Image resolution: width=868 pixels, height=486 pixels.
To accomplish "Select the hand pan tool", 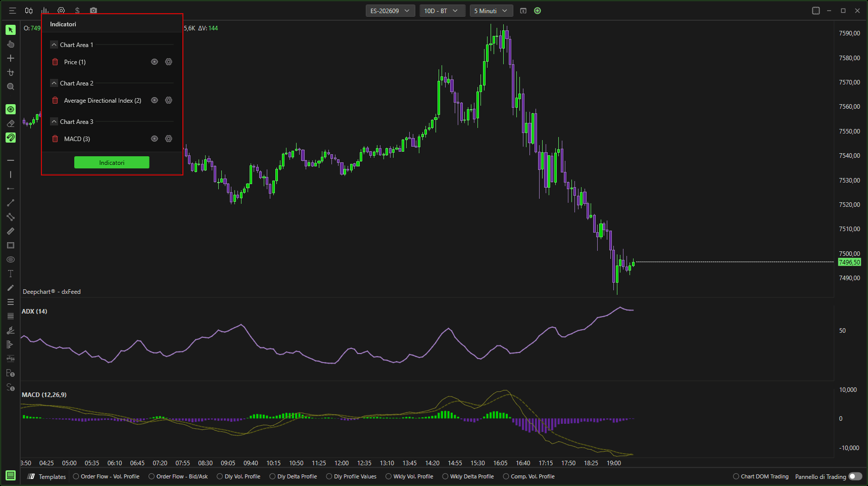I will (x=11, y=44).
